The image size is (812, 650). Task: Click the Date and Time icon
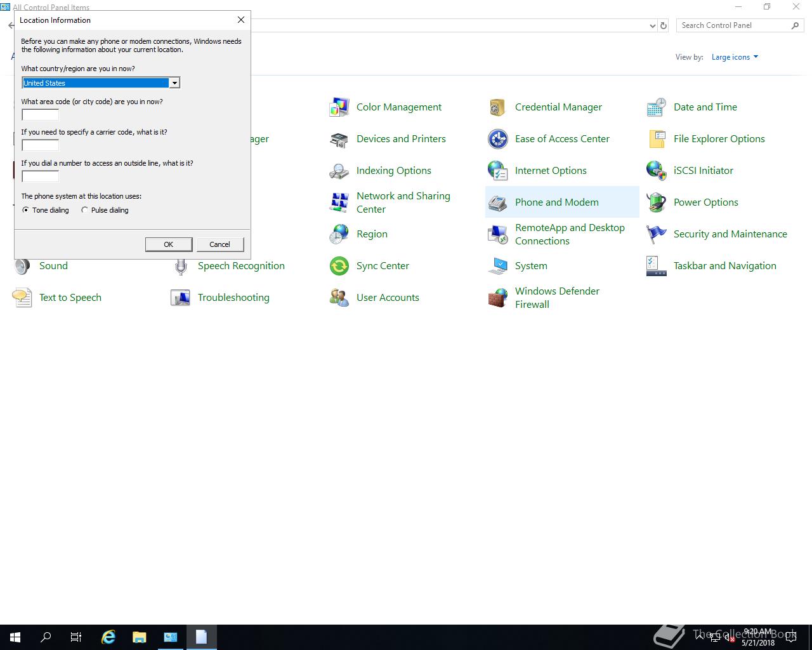(x=656, y=107)
